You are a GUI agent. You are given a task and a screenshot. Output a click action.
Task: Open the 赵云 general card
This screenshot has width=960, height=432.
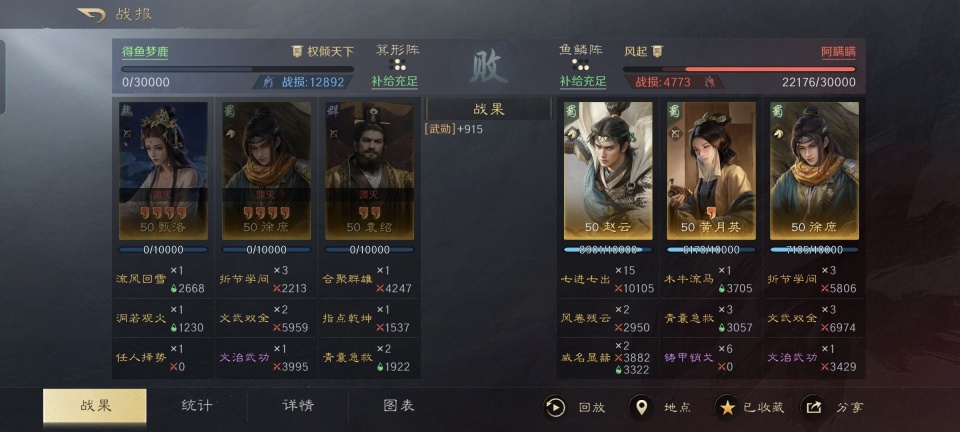click(608, 171)
